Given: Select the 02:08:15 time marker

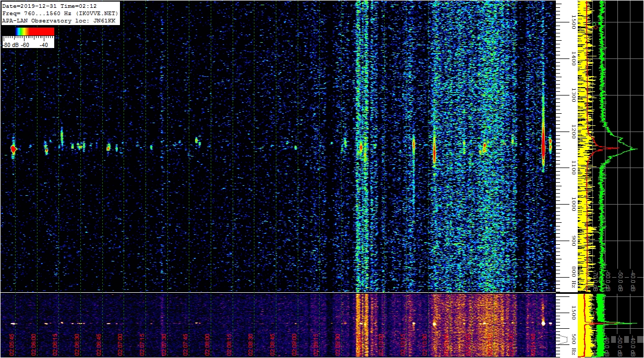Looking at the screenshot, I should pyautogui.click(x=229, y=344).
